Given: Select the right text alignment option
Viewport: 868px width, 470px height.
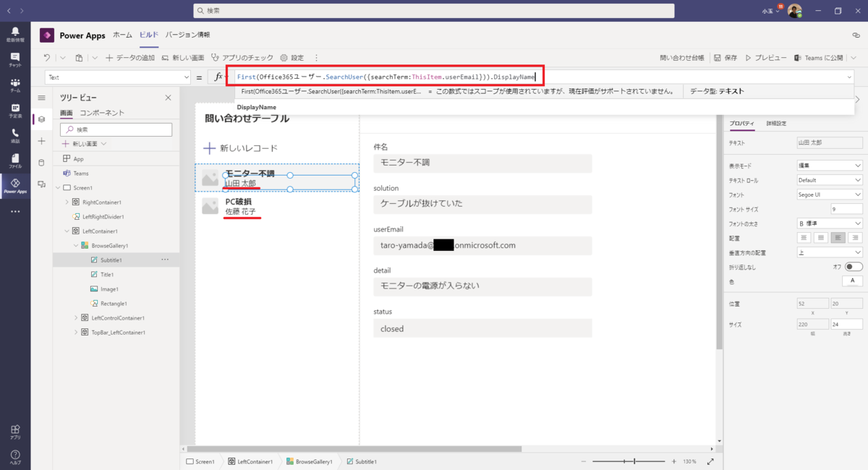Looking at the screenshot, I should pos(855,237).
